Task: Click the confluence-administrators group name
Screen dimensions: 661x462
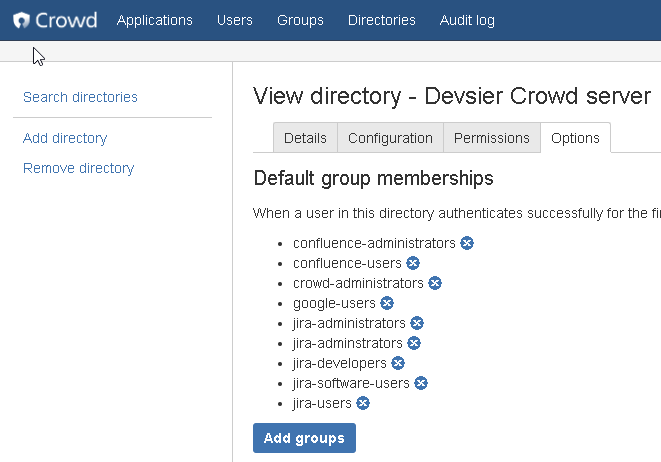Action: [374, 243]
